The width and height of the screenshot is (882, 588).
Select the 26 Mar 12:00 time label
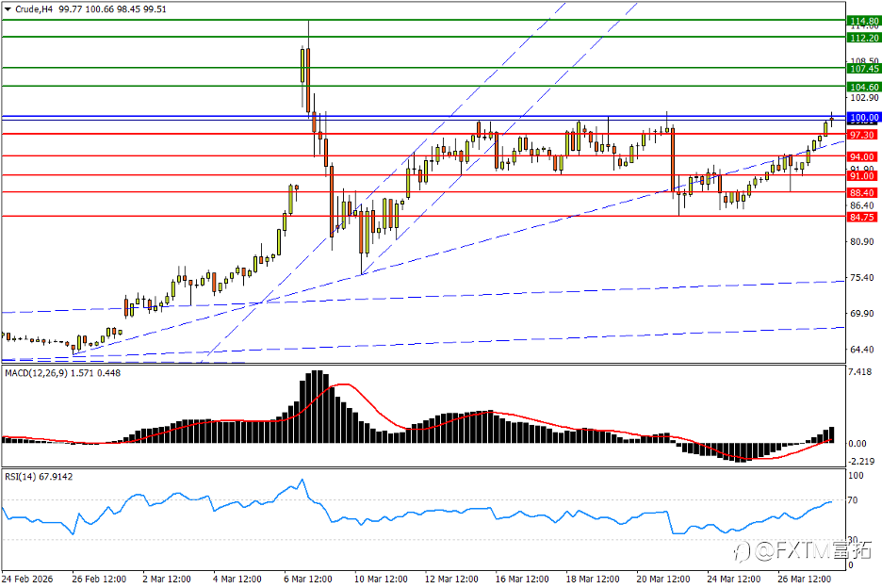804,579
